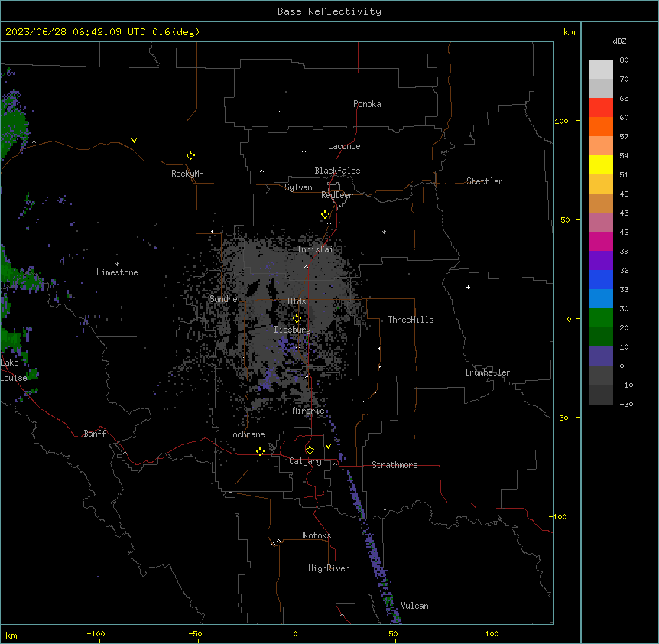Click the Lacombe city label

[344, 146]
